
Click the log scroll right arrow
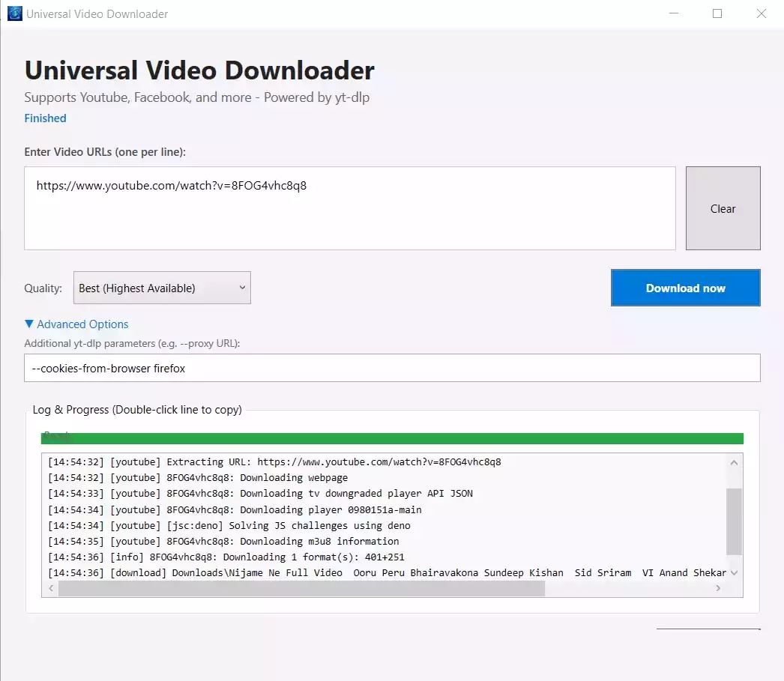(x=718, y=589)
